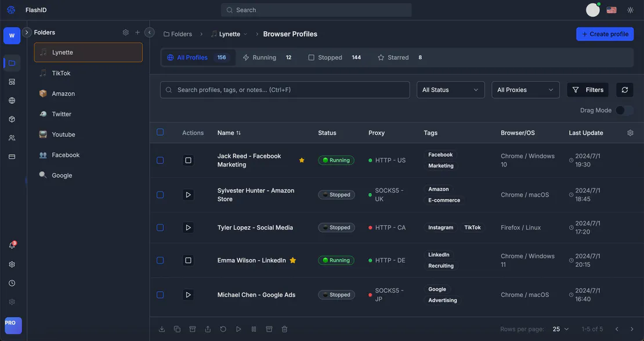Open the settings gear below the notifications bell

12,264
